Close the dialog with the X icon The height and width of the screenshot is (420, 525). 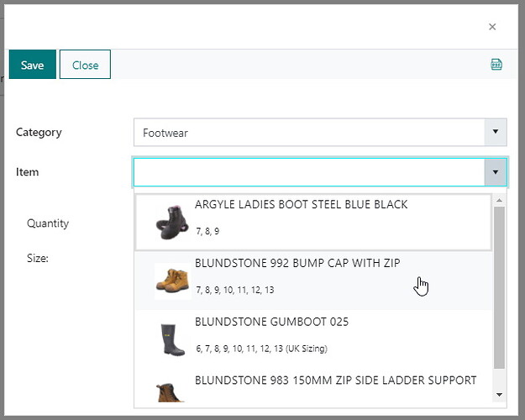pos(492,27)
